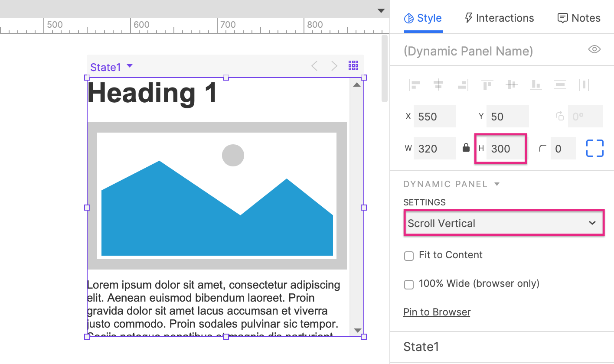Viewport: 614px width, 364px height.
Task: Click the panel scrollbar down arrow
Action: (x=357, y=330)
